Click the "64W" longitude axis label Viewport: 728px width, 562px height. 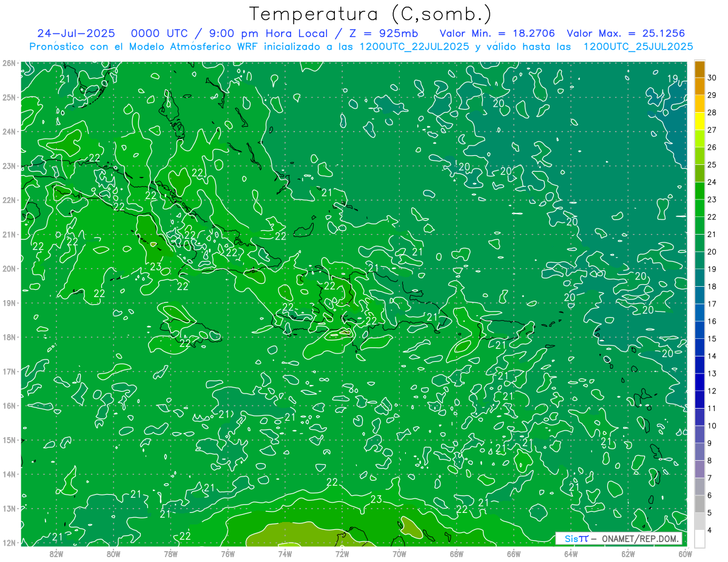coord(570,554)
